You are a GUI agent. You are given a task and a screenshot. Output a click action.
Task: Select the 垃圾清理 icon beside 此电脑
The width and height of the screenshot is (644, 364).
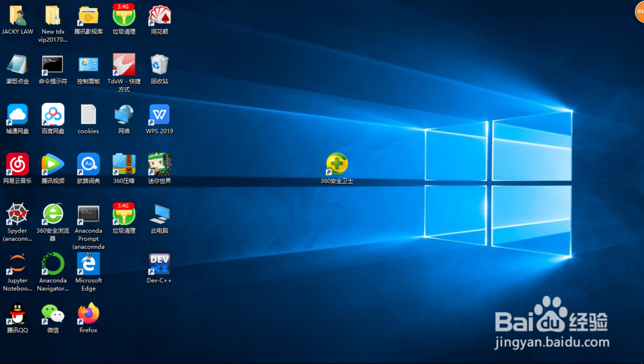coord(124,214)
